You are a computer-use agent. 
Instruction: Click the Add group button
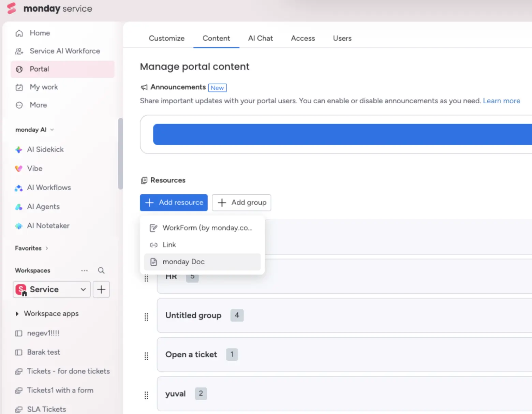pos(241,203)
